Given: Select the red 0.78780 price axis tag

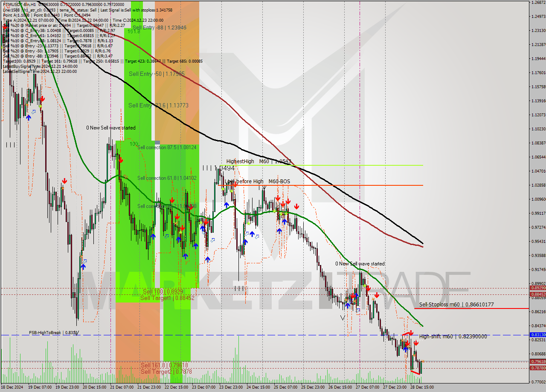Looking at the screenshot, I should (x=537, y=368).
